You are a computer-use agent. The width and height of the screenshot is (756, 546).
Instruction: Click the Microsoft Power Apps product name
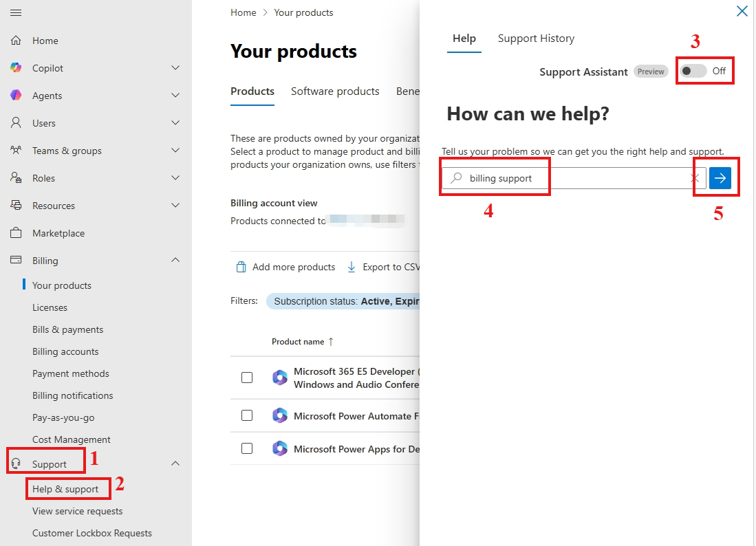tap(356, 449)
